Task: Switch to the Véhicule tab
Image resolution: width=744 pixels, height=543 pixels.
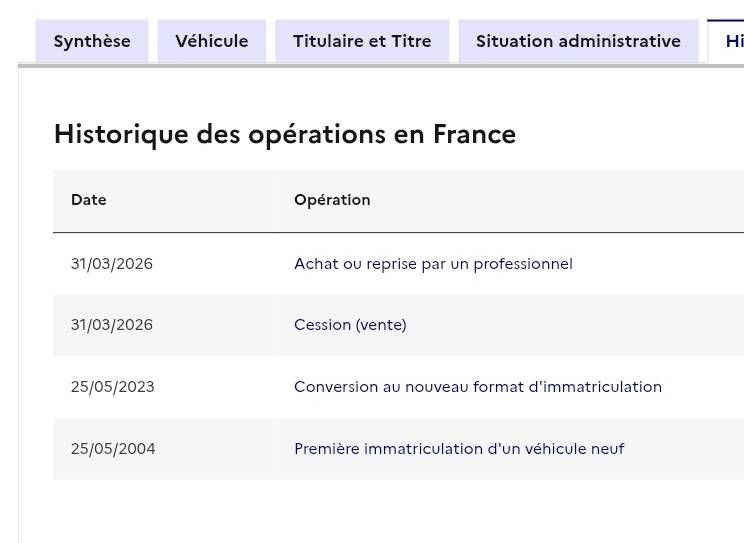Action: pyautogui.click(x=212, y=41)
